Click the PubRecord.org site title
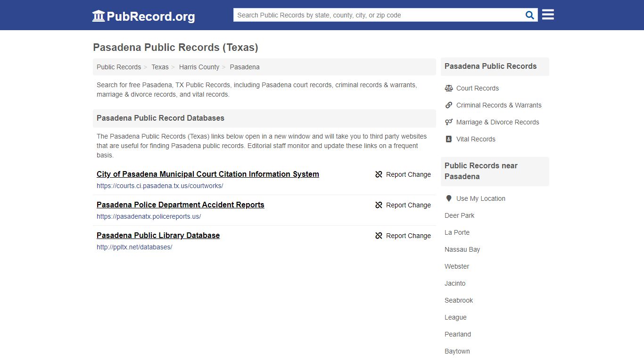Screen dimensions: 644x362 click(x=151, y=16)
